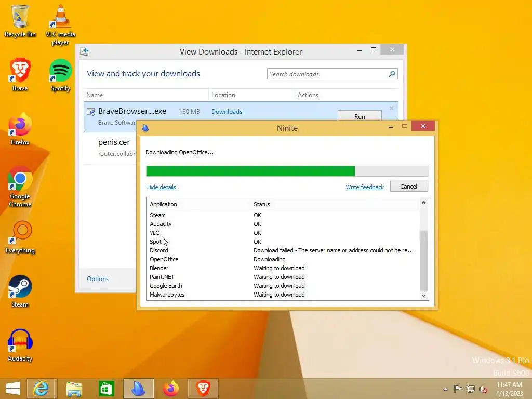
Task: Open the network tray icon
Action: [x=471, y=389]
